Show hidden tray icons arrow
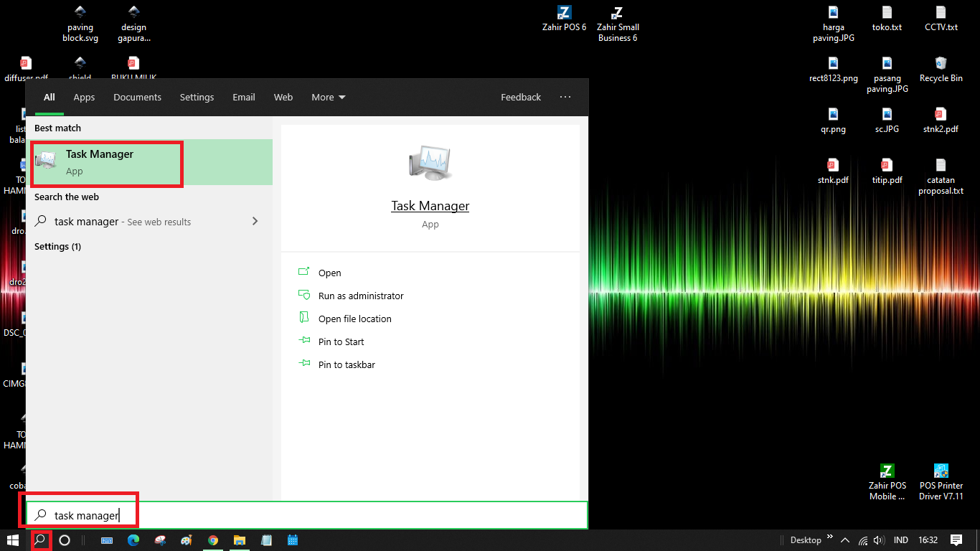The height and width of the screenshot is (551, 980). (x=845, y=540)
